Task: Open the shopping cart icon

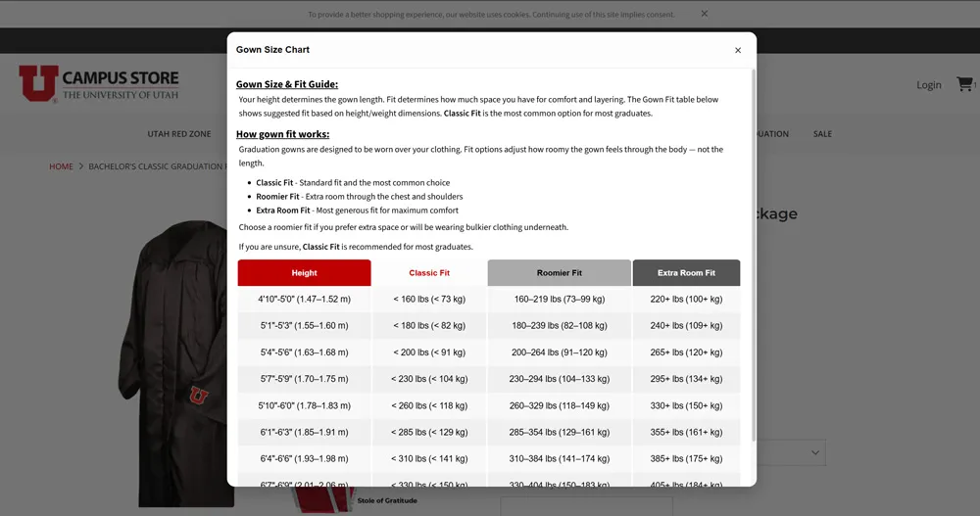Action: tap(965, 84)
